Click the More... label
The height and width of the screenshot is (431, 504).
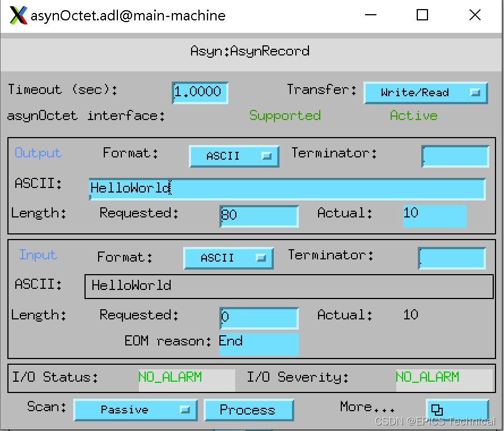coord(366,406)
